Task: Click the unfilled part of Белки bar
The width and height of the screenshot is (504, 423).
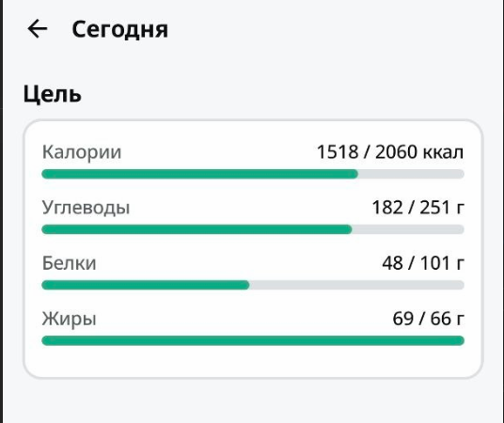Action: (x=356, y=285)
